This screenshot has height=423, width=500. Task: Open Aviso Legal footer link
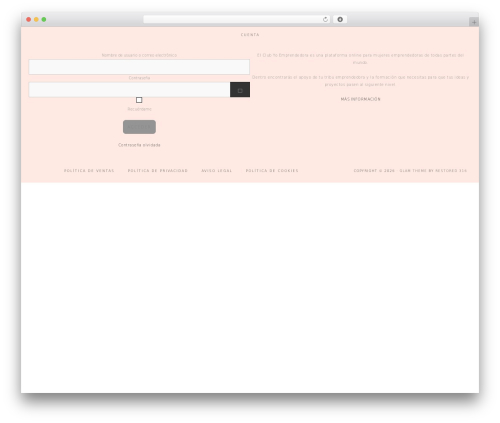click(x=217, y=171)
